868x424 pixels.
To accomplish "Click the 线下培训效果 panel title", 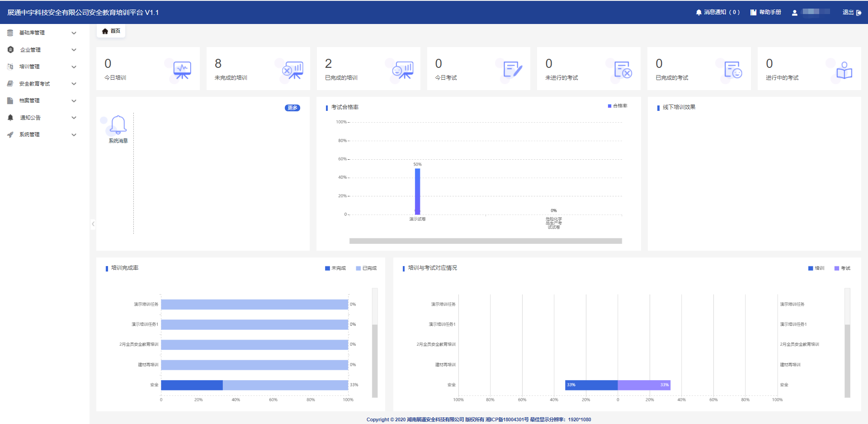I will (679, 107).
